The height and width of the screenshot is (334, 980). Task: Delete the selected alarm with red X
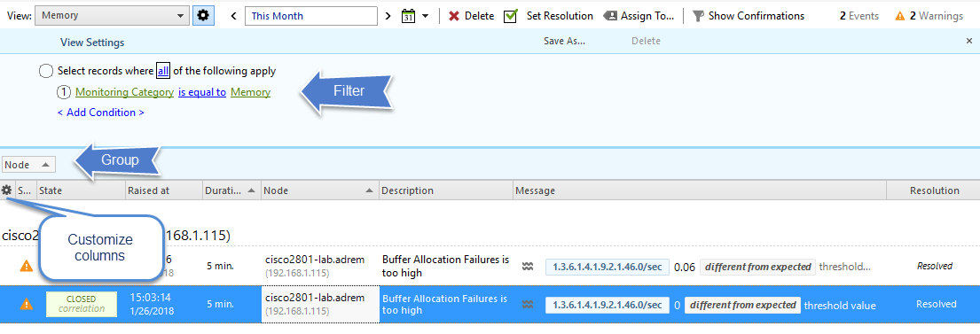click(471, 16)
